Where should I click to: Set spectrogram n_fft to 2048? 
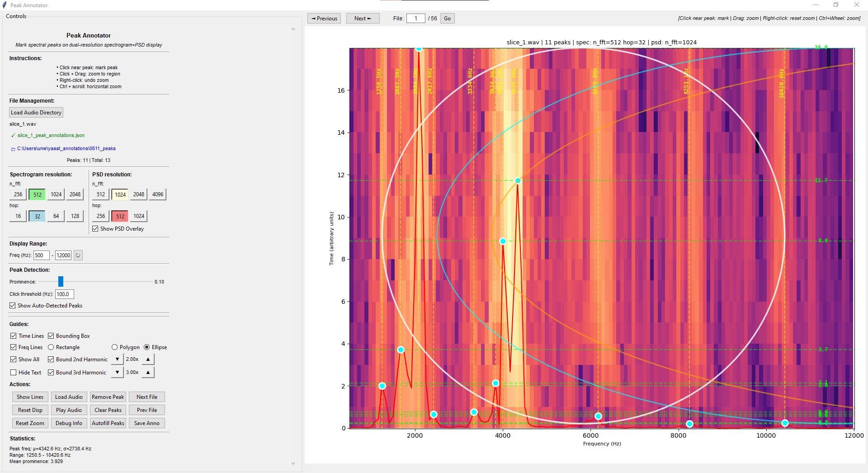pos(75,194)
